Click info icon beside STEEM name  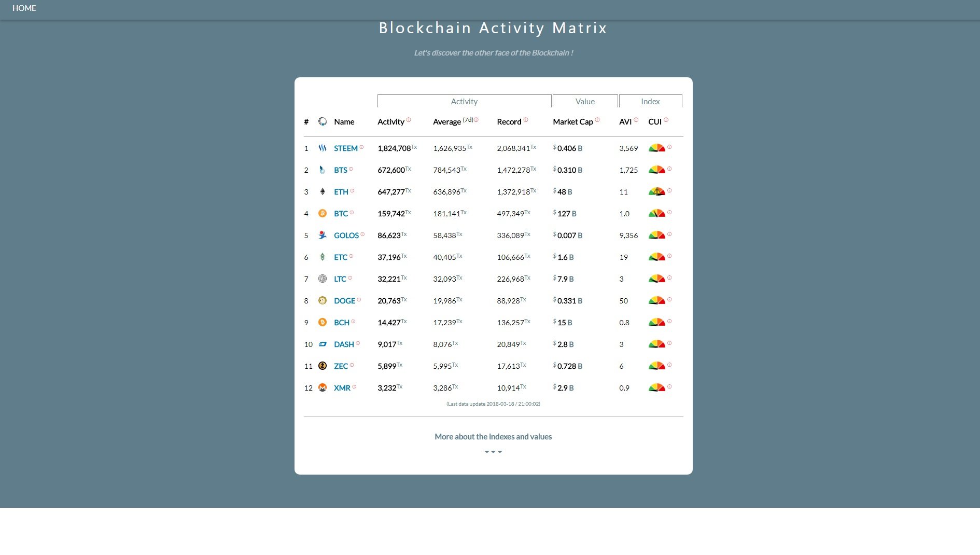pyautogui.click(x=362, y=147)
